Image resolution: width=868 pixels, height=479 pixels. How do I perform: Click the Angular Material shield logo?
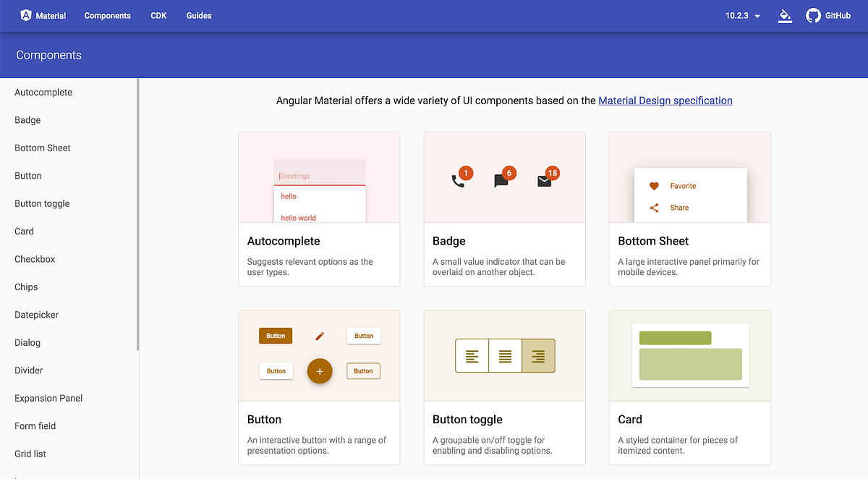26,15
